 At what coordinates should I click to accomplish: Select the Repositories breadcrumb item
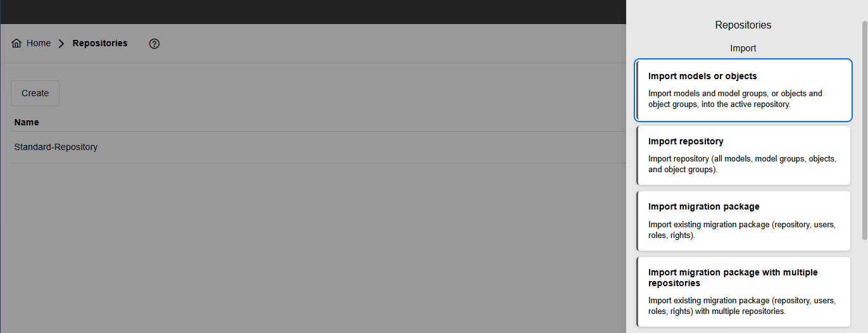click(100, 43)
